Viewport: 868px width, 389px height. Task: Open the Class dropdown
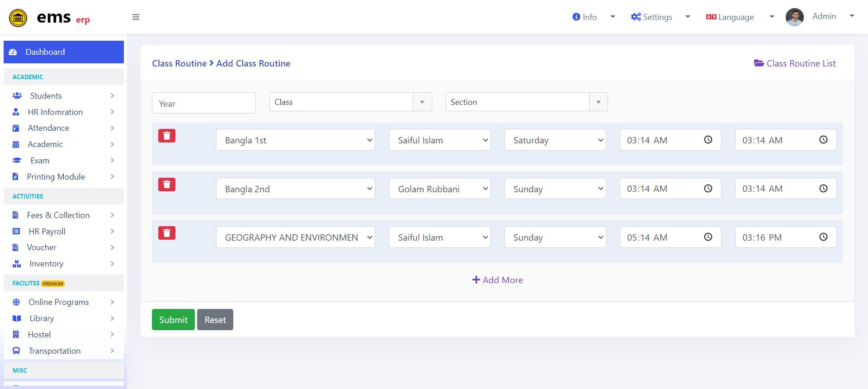click(x=350, y=102)
